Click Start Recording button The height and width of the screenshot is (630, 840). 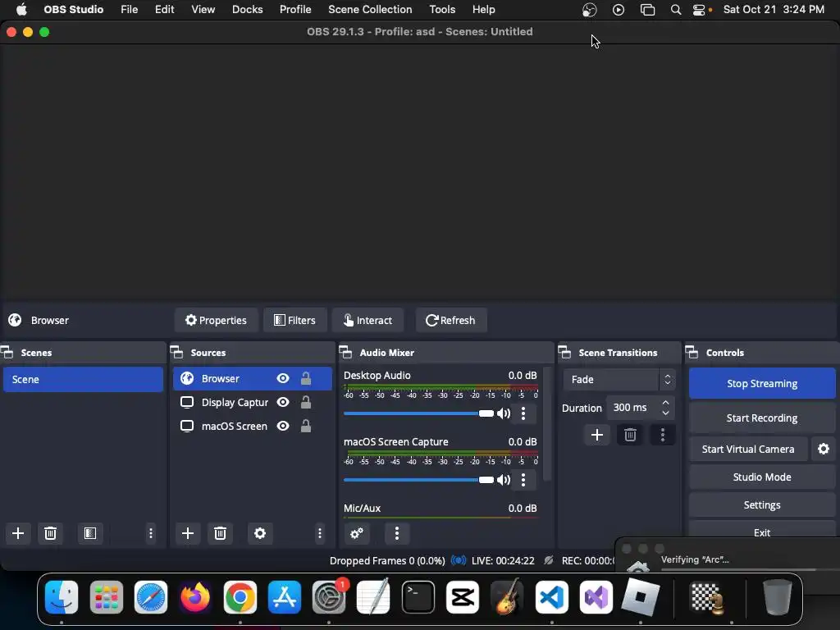762,418
